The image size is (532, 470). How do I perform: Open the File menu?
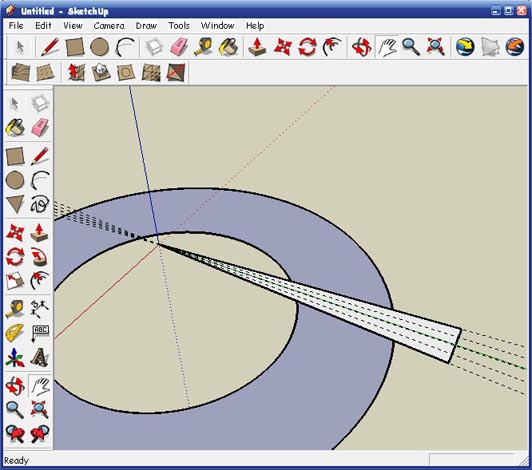coord(16,26)
